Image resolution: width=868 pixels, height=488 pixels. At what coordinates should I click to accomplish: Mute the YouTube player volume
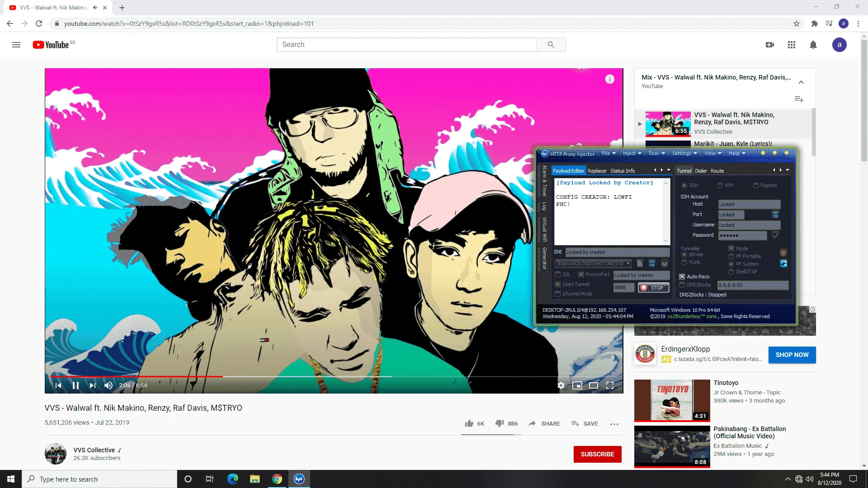pyautogui.click(x=108, y=385)
